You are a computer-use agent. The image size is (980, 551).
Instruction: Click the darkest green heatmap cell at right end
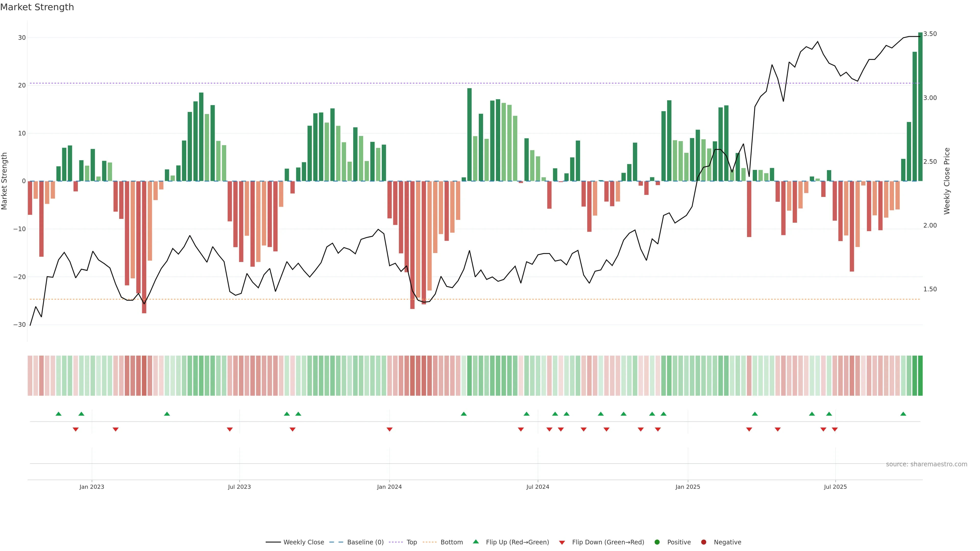(920, 375)
